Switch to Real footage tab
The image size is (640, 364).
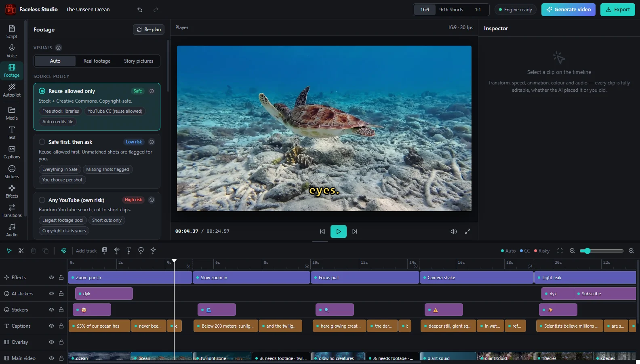[x=97, y=61]
